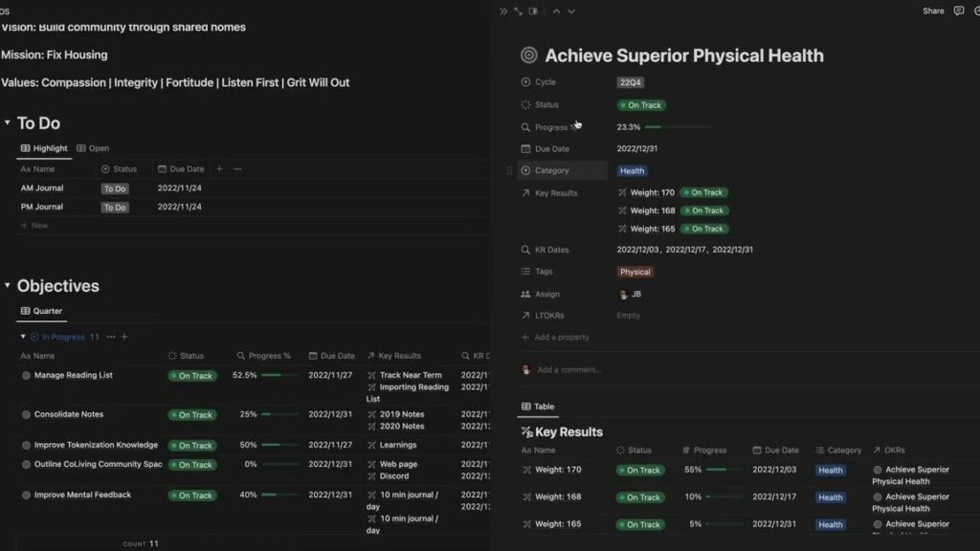Screen dimensions: 980x551
Task: Go to the previous record using up arrow
Action: [x=556, y=11]
